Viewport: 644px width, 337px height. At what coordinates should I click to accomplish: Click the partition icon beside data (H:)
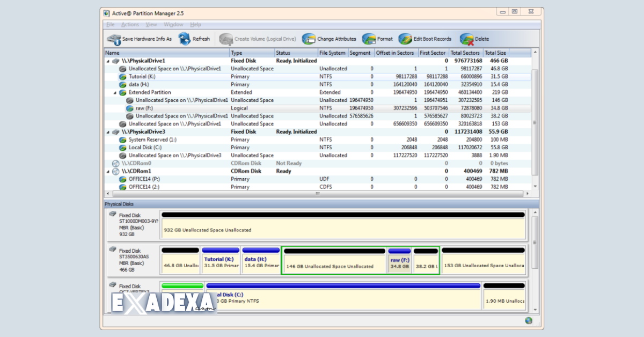(x=122, y=84)
